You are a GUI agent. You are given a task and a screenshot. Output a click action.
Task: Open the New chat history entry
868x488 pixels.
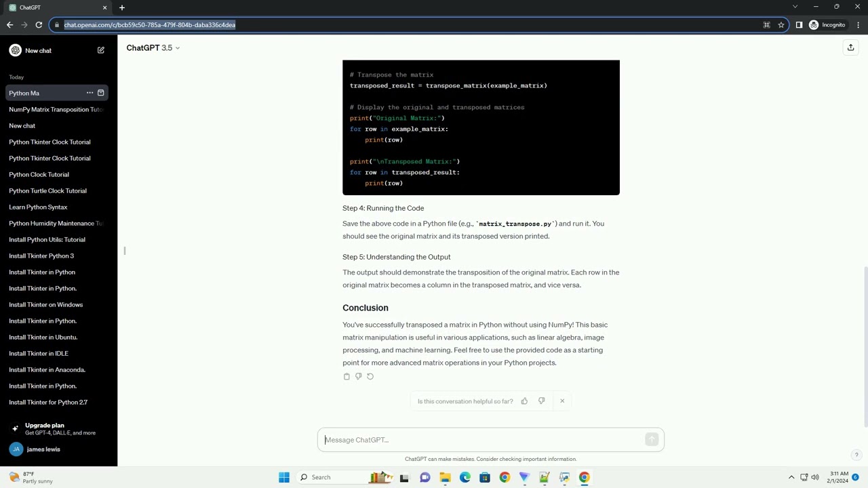pyautogui.click(x=56, y=125)
